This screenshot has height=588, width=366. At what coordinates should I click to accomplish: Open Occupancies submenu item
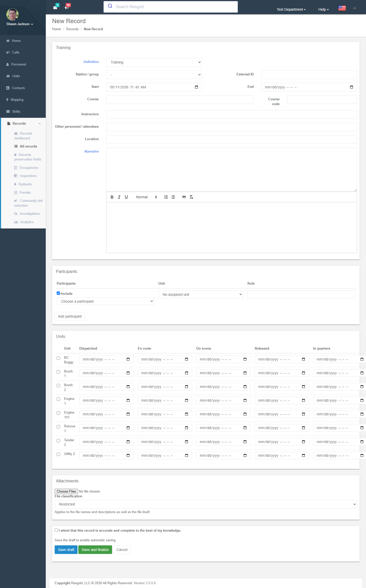(26, 168)
